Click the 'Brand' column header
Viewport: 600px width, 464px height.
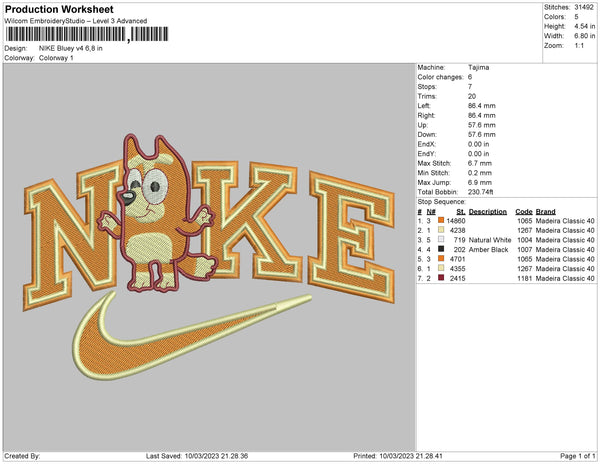click(545, 211)
